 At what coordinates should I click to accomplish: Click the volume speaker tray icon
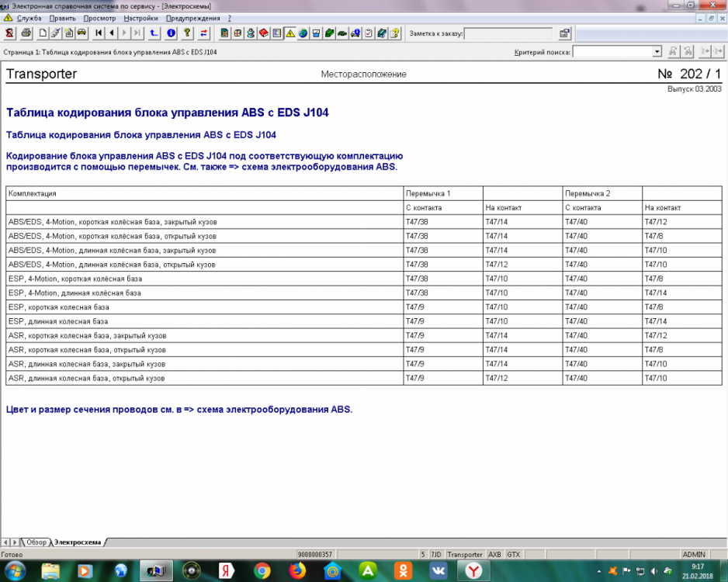(654, 571)
